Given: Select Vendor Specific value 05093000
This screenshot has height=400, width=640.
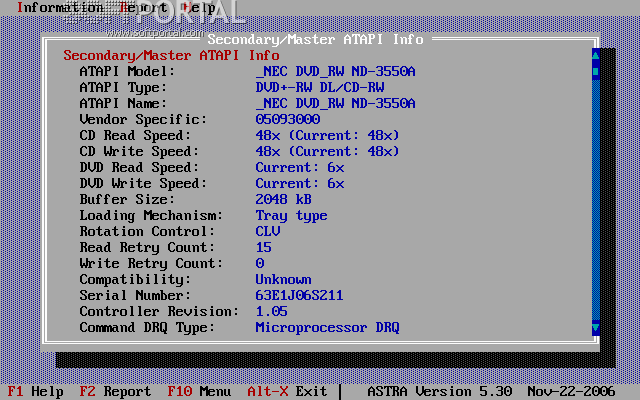Looking at the screenshot, I should (x=288, y=119).
